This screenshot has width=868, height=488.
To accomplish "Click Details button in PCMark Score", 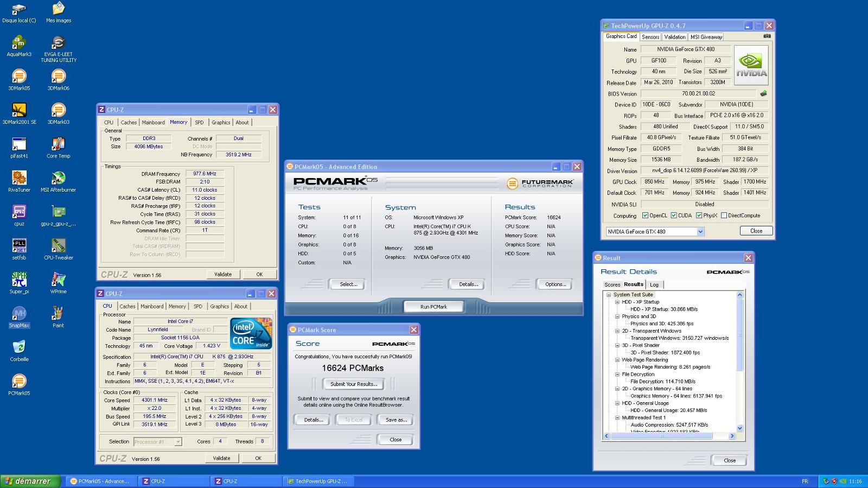I will [x=313, y=420].
